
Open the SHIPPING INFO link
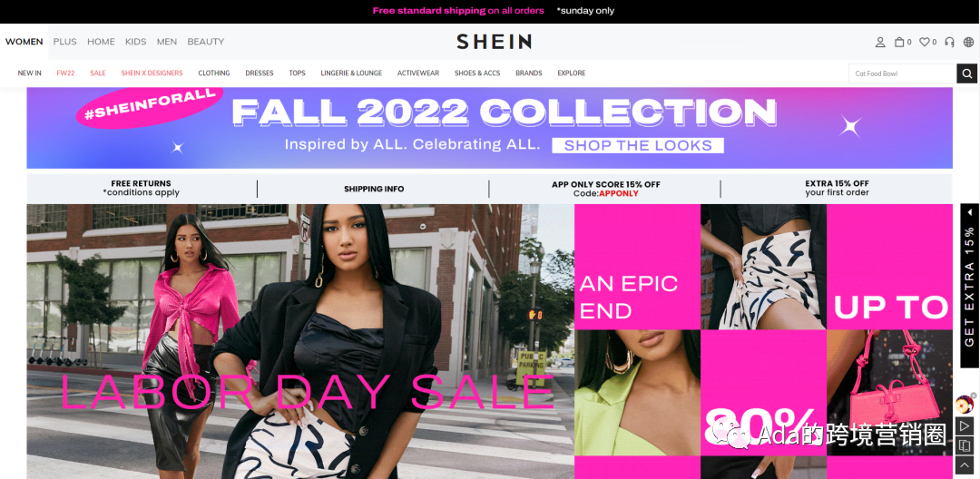(374, 189)
